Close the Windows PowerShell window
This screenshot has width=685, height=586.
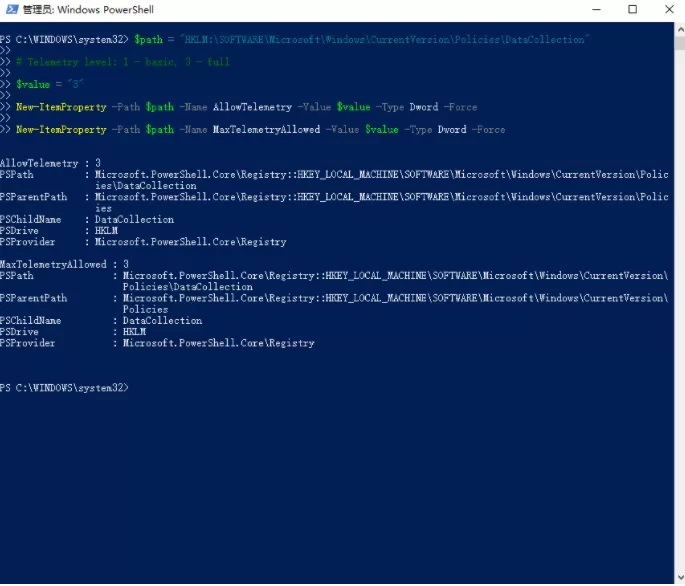tap(669, 9)
